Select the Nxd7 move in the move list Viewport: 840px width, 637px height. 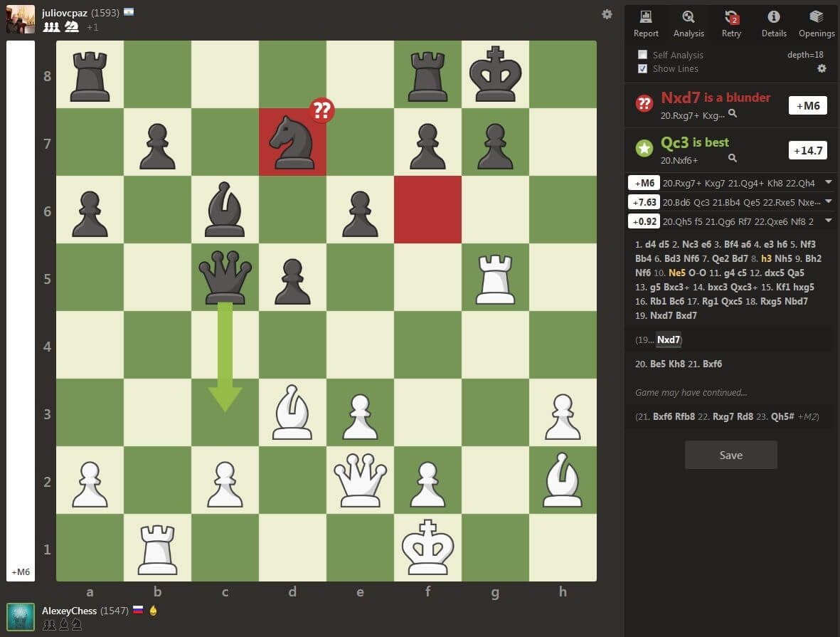point(668,339)
